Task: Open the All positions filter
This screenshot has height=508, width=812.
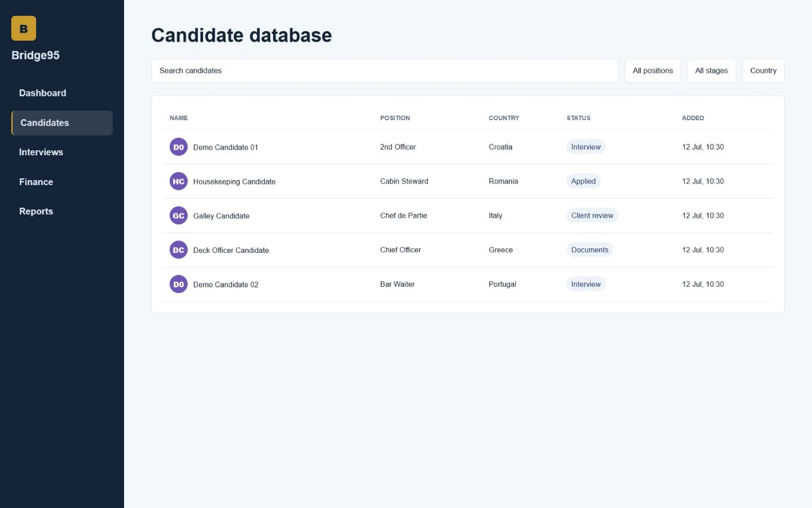Action: [653, 71]
